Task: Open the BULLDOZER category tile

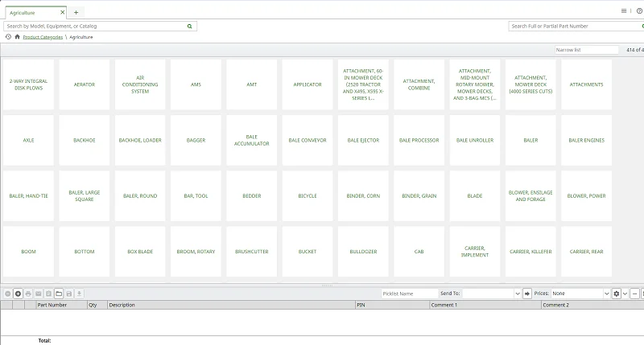Action: (x=364, y=252)
